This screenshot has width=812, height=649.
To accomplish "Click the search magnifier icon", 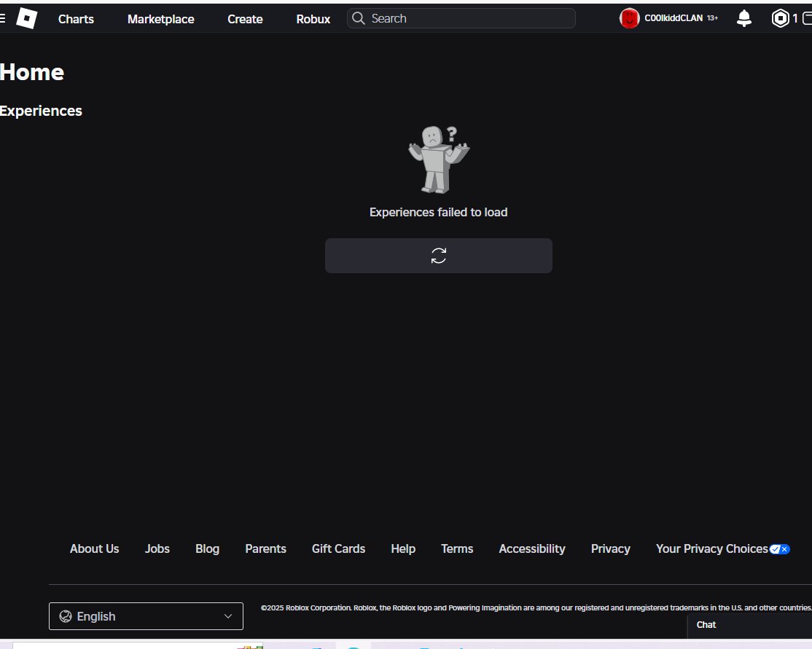I will pyautogui.click(x=359, y=19).
